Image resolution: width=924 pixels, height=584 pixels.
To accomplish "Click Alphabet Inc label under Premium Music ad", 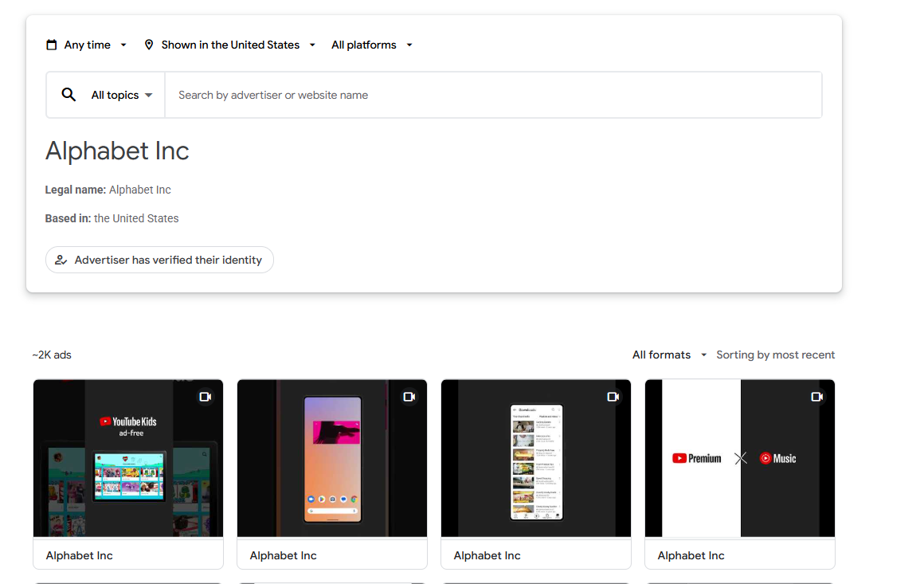I will click(x=691, y=555).
